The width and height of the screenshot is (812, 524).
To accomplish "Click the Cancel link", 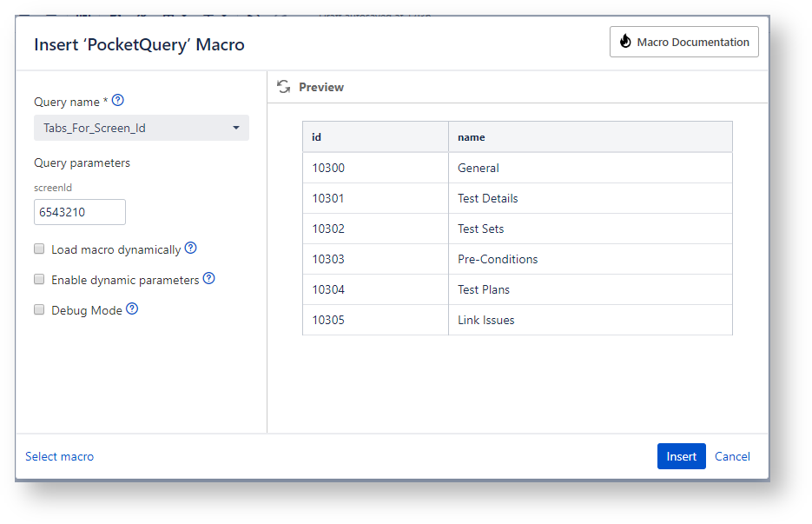I will click(x=732, y=456).
